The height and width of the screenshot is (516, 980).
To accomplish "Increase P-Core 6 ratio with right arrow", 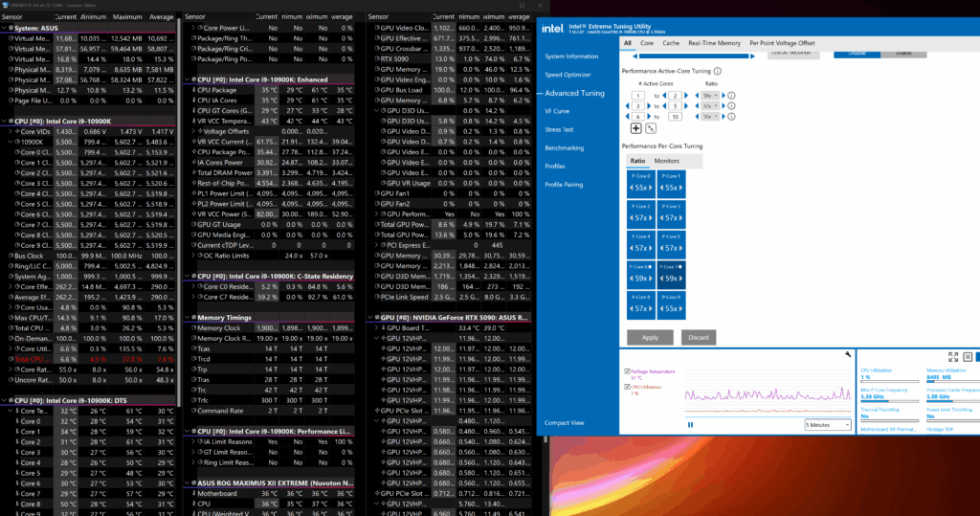I will tap(651, 279).
